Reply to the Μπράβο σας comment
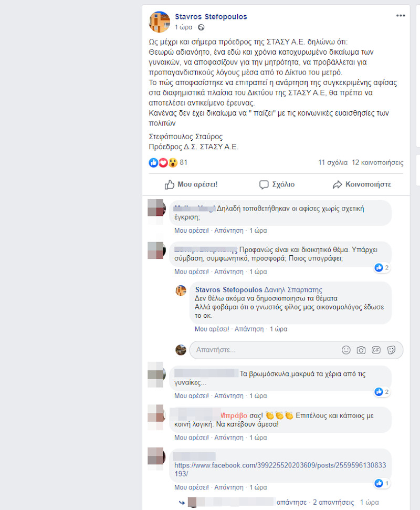 (228, 438)
